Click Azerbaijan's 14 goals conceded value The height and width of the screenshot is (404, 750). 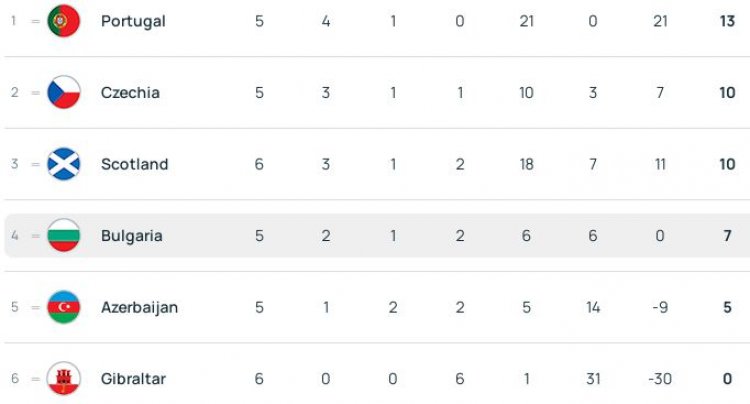pos(593,307)
